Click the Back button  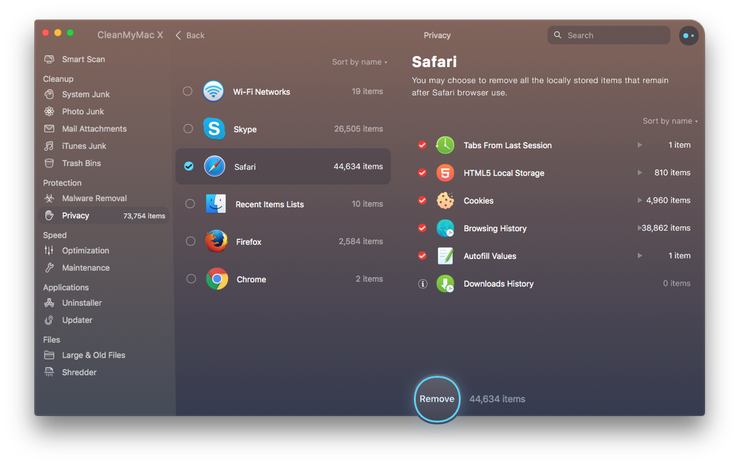tap(190, 35)
